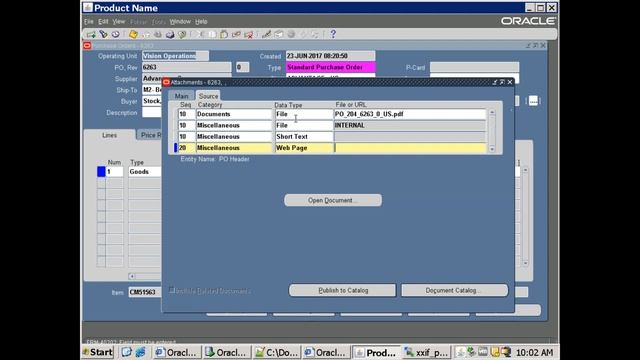The image size is (640, 360).
Task: Click the Delete Record red X icon
Action: 248,34
